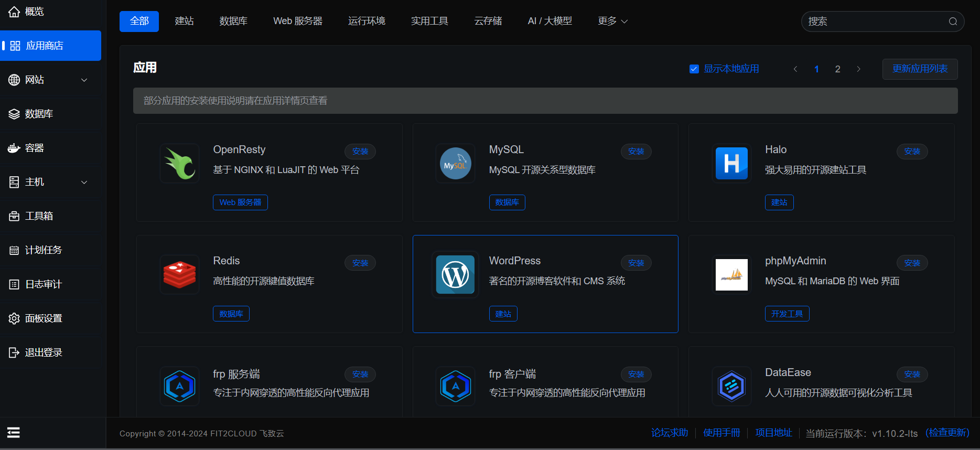Click the 建站 tag on WordPress card
Image resolution: width=980 pixels, height=450 pixels.
click(x=503, y=314)
